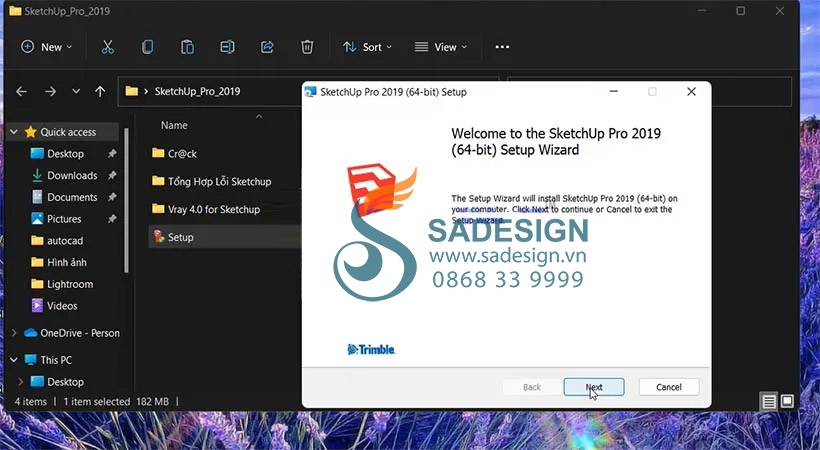Open the autocad folder in sidebar
The width and height of the screenshot is (820, 450).
65,241
